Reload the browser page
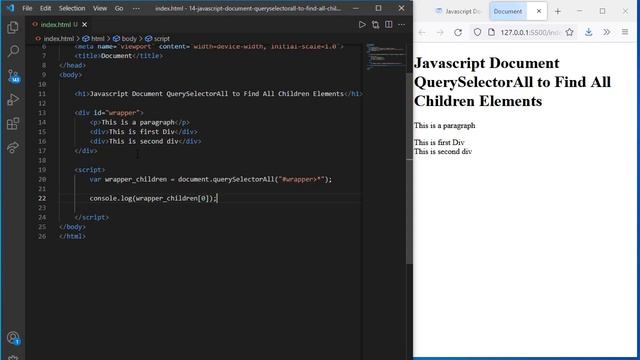 [458, 32]
